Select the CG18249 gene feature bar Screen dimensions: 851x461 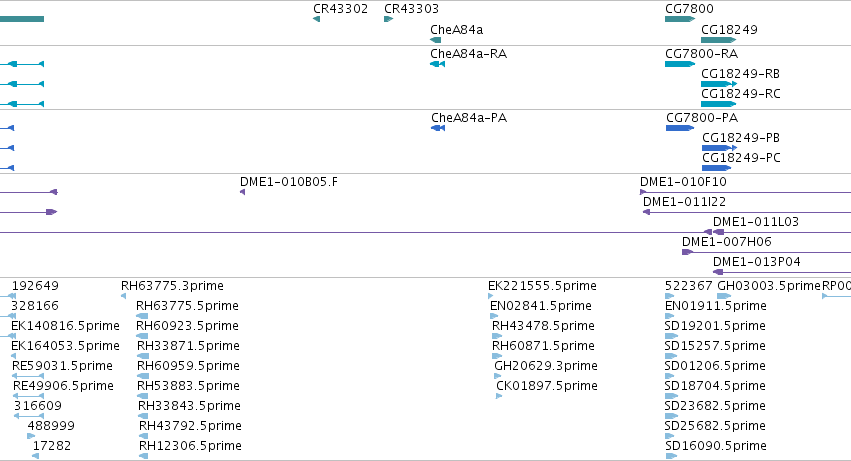coord(719,40)
